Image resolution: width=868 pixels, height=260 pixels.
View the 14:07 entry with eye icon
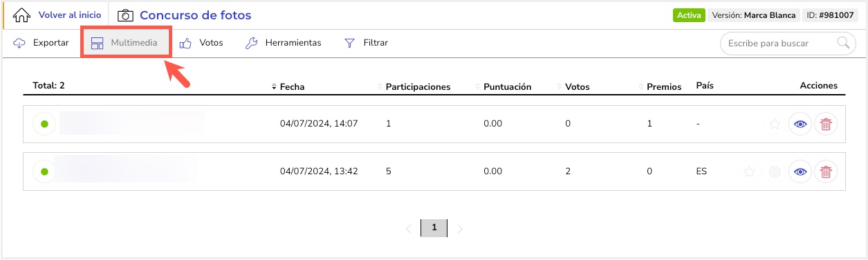(801, 124)
